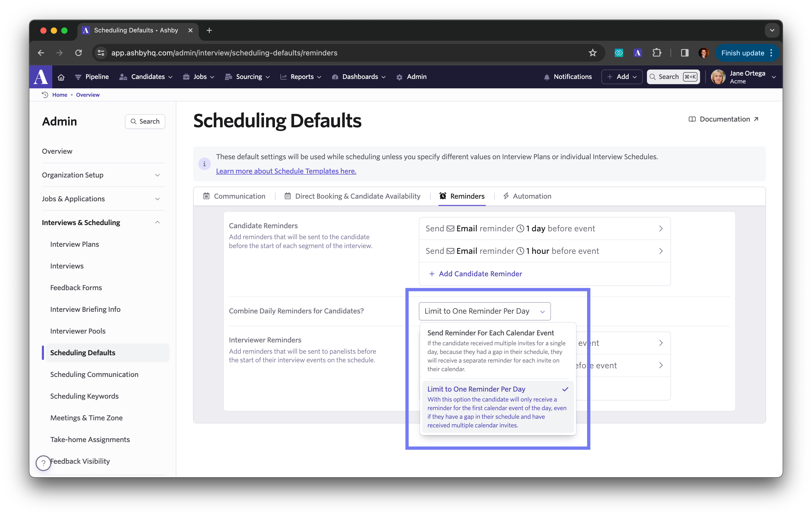
Task: Click the Admin sidebar Search field
Action: click(x=145, y=121)
